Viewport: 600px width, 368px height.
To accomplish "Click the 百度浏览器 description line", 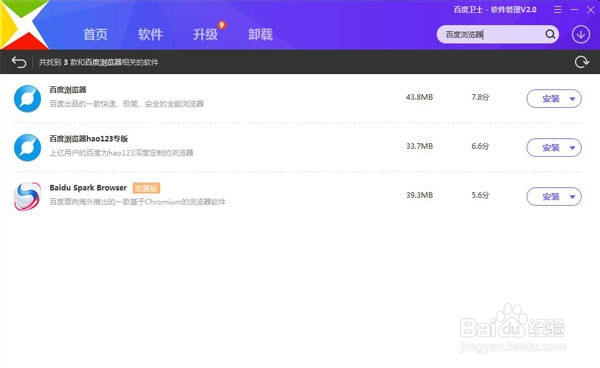I will point(126,104).
